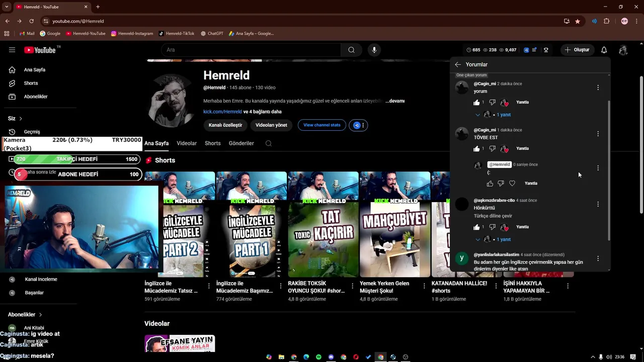Viewport: 644px width, 362px height.
Task: Open more menu for 'RAKİBE TOKSİK OYUNCU ŞOKU' short
Action: (352, 286)
